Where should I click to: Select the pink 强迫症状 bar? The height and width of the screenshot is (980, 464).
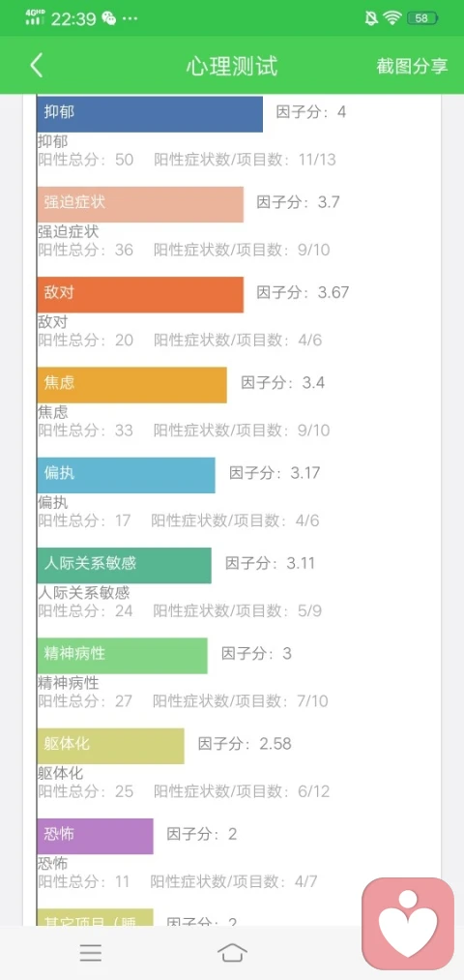pos(140,204)
